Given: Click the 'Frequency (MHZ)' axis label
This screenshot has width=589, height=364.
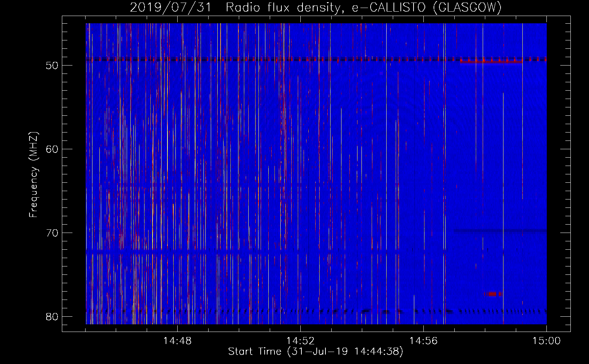Looking at the screenshot, I should pyautogui.click(x=33, y=175).
